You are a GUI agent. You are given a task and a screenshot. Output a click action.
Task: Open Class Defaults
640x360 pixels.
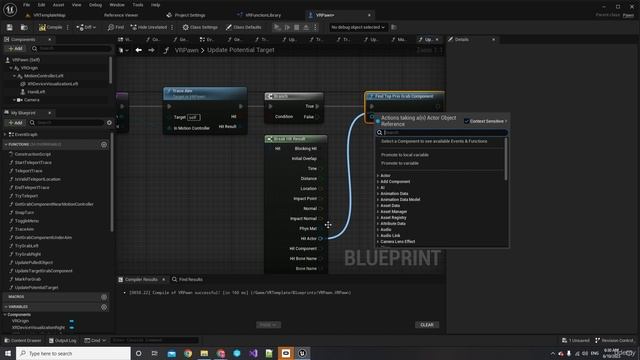pos(244,27)
